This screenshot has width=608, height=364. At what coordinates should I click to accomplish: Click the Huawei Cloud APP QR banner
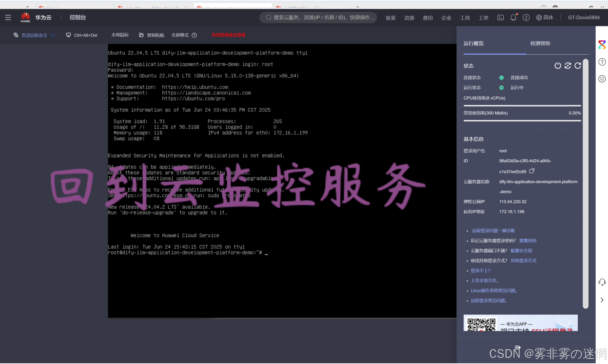point(520,323)
